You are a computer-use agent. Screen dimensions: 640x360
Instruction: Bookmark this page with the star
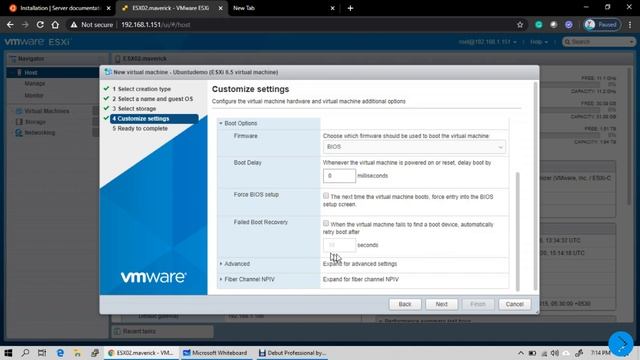(x=520, y=25)
